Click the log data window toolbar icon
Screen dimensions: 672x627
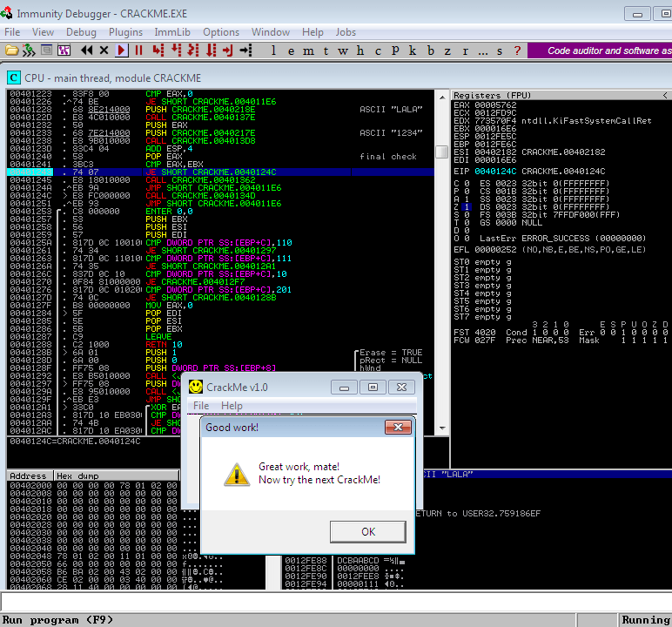click(x=46, y=51)
